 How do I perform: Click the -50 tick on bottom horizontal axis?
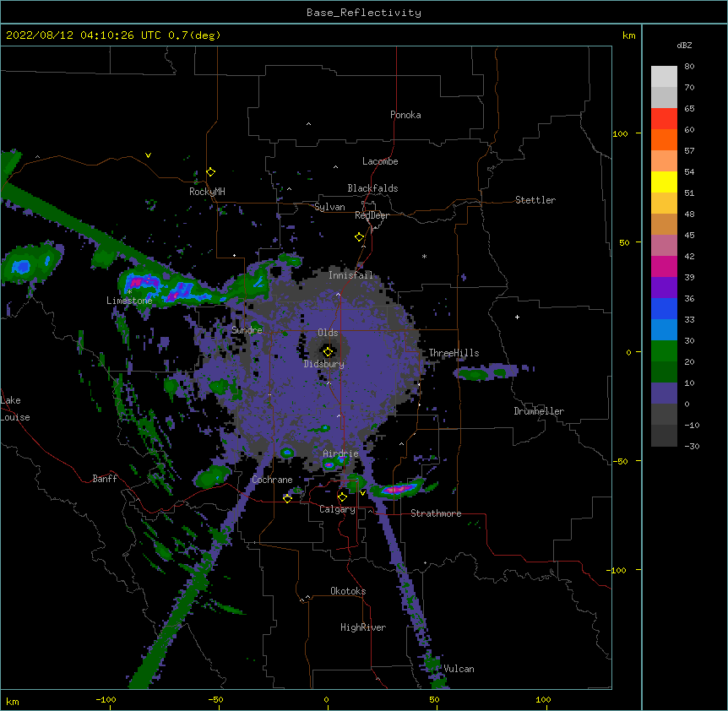215,699
